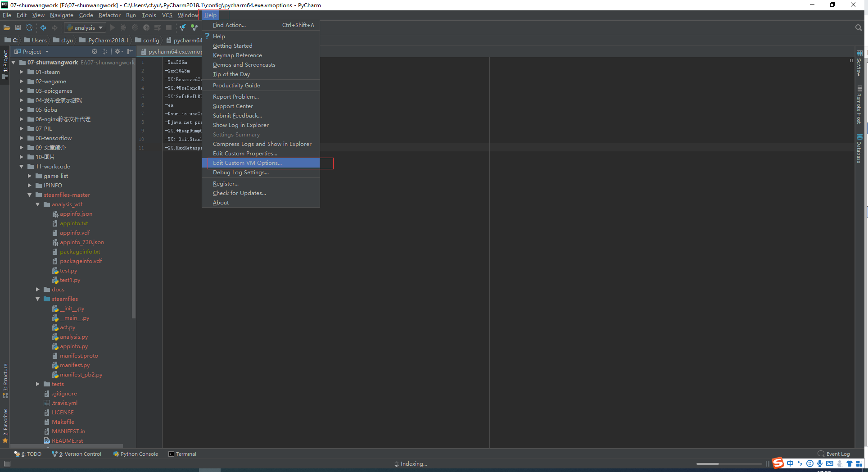Viewport: 868px width, 472px height.
Task: Collapse the steamfiles folder
Action: tap(37, 299)
